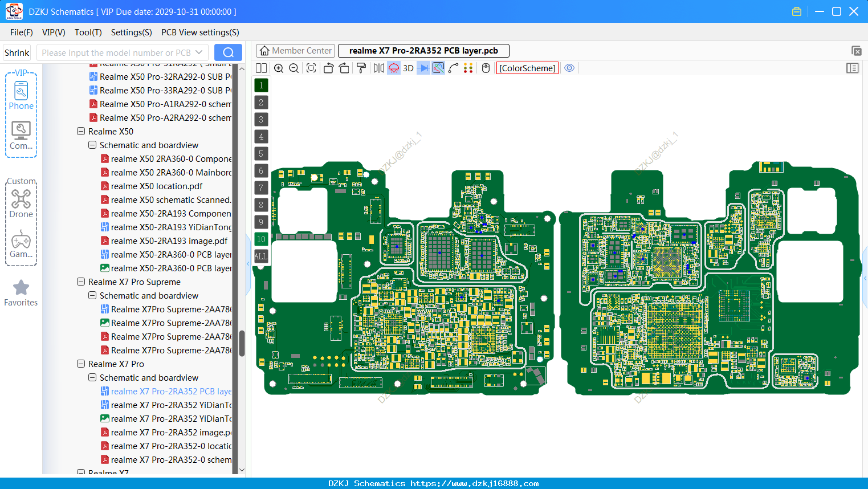Open the Computer category icon
This screenshot has width=868, height=489.
pyautogui.click(x=21, y=136)
